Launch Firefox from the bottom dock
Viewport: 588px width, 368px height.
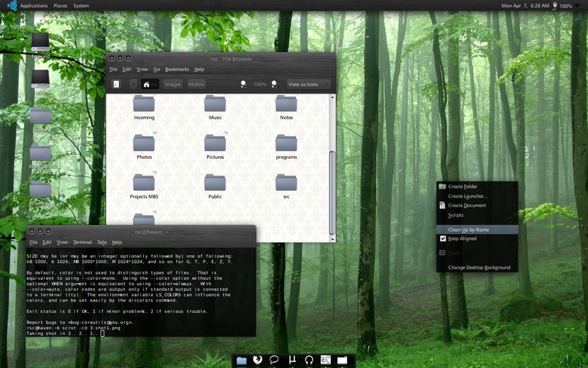point(258,360)
